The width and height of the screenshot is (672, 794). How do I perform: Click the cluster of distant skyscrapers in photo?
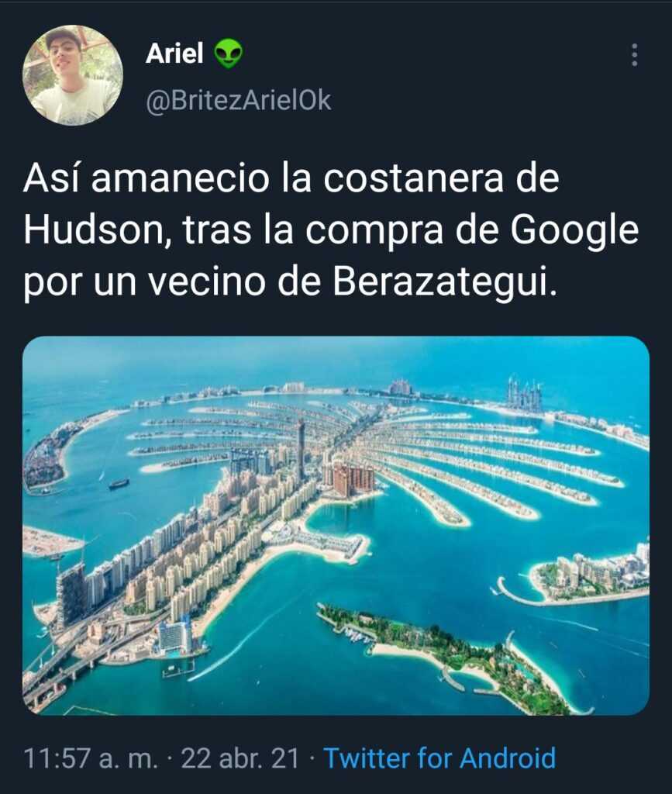click(x=524, y=392)
